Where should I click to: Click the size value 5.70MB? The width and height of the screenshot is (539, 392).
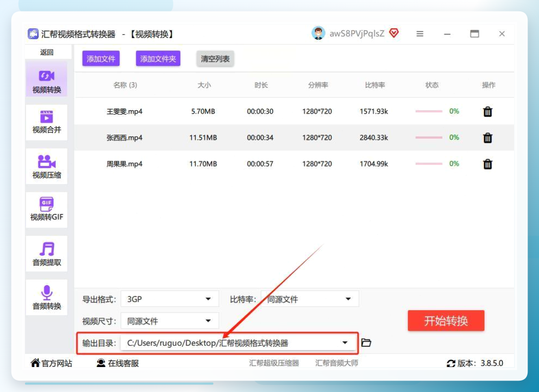[x=203, y=111]
